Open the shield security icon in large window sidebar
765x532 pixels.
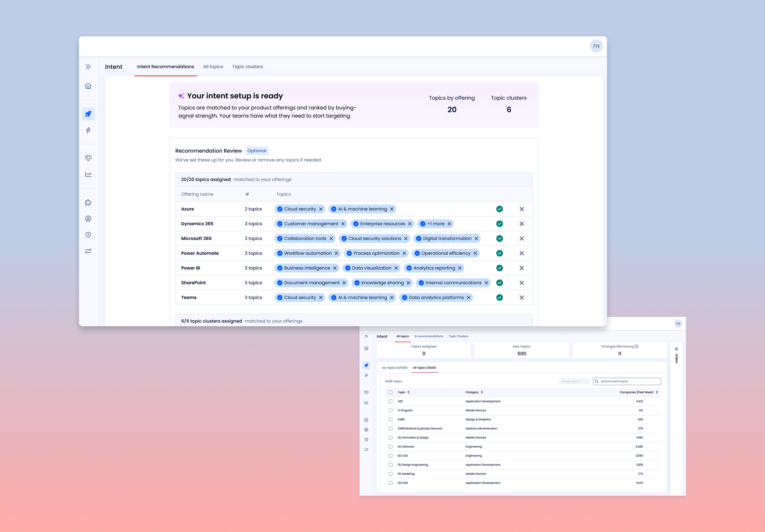[x=88, y=235]
